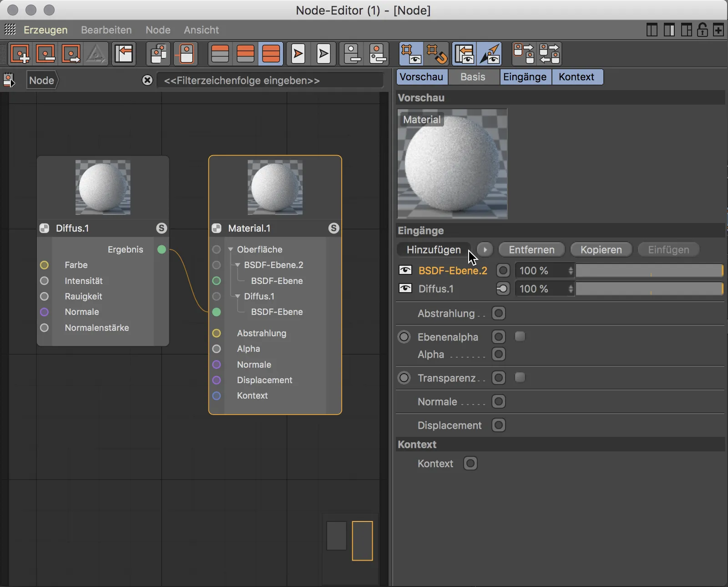This screenshot has height=587, width=728.
Task: Hide Diffus.1 layer with eye icon
Action: pos(405,288)
